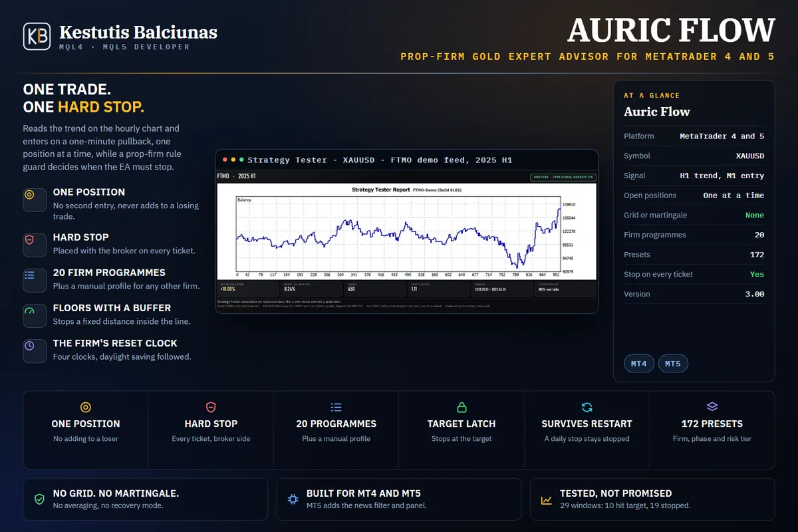Click the 2025.01.01 - 2025.06.30 window stat
This screenshot has height=532, width=798.
click(x=502, y=289)
